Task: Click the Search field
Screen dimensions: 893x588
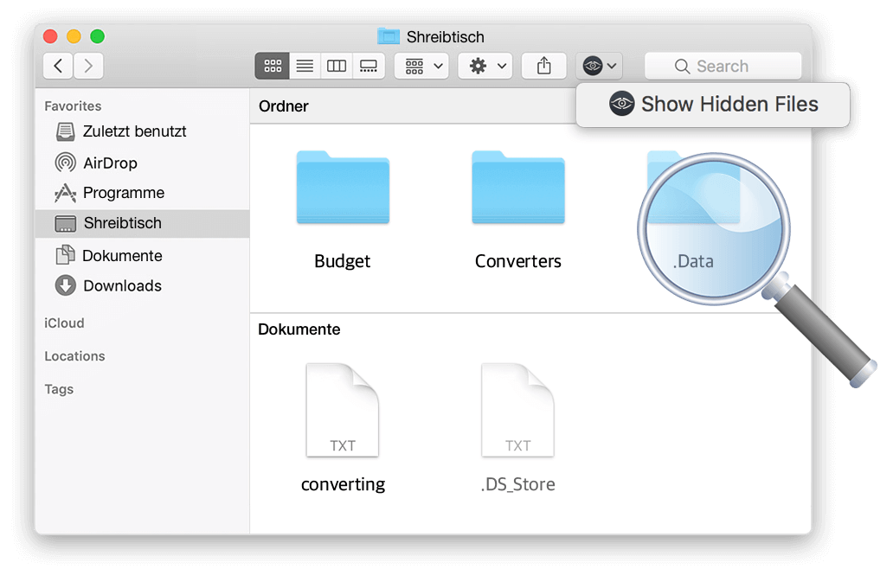Action: tap(723, 66)
